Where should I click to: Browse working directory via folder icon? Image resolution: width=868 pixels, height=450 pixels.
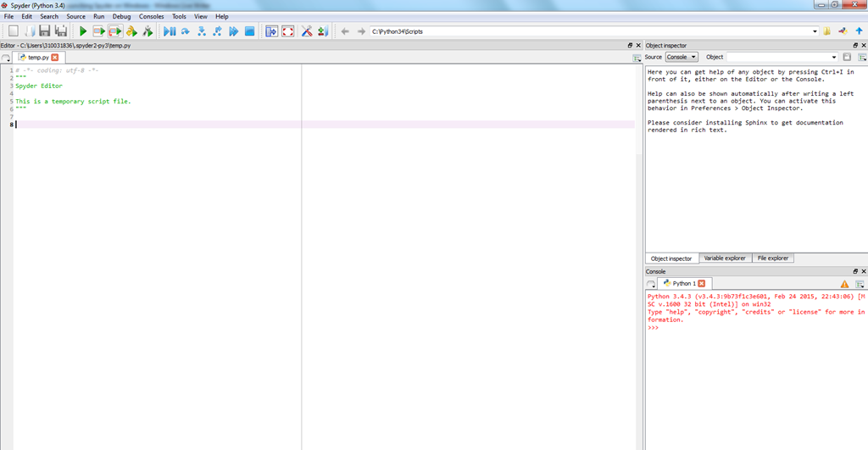[827, 31]
